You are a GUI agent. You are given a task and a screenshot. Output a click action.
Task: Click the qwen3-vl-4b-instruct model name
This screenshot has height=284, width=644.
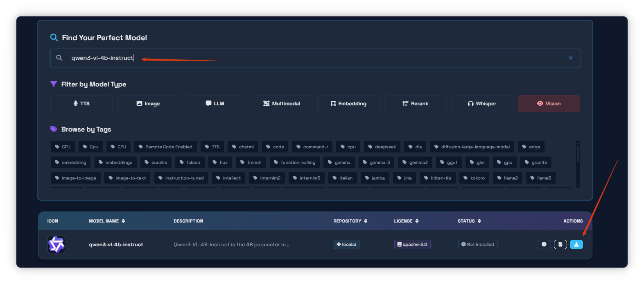pyautogui.click(x=116, y=245)
